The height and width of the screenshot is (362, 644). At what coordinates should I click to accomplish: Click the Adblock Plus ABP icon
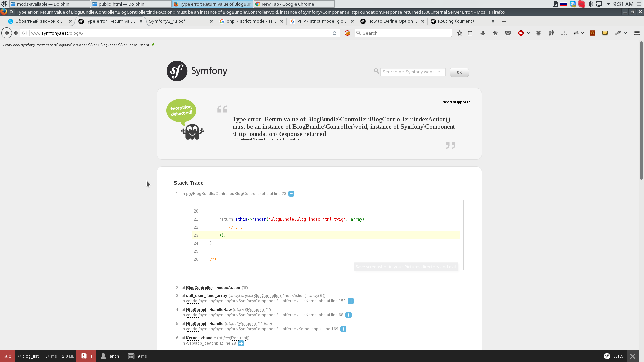coord(521,33)
